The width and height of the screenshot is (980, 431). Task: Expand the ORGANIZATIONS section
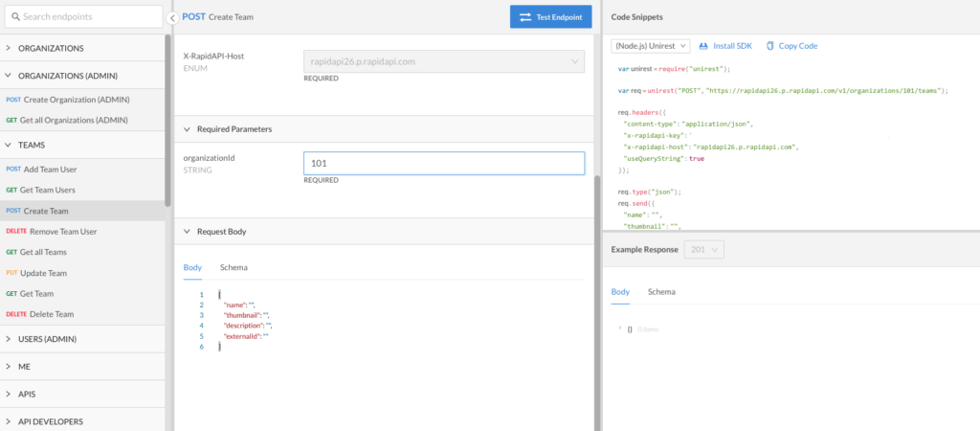(82, 48)
